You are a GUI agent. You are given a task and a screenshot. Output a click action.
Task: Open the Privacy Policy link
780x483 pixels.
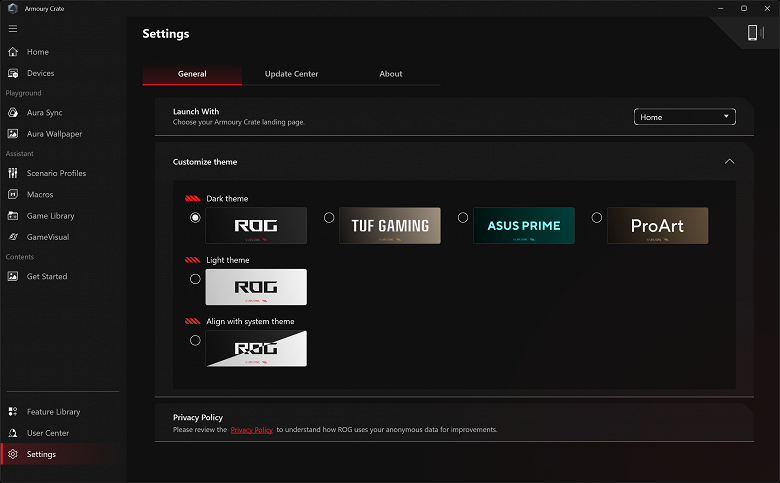tap(251, 430)
